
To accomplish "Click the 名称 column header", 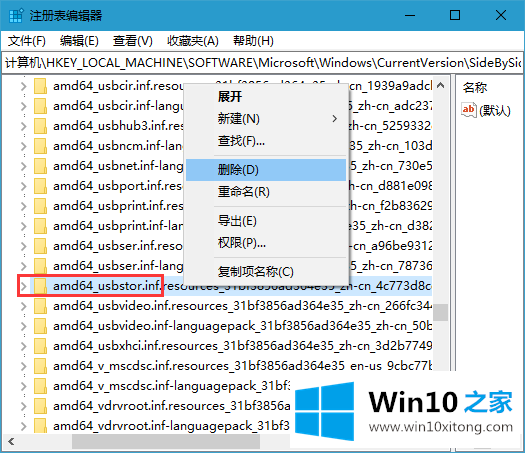I will 475,88.
